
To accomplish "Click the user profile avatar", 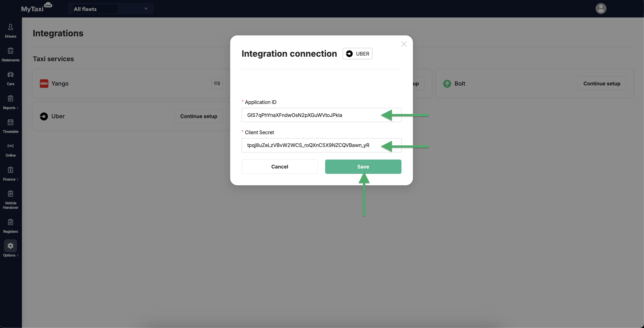I will pyautogui.click(x=601, y=9).
